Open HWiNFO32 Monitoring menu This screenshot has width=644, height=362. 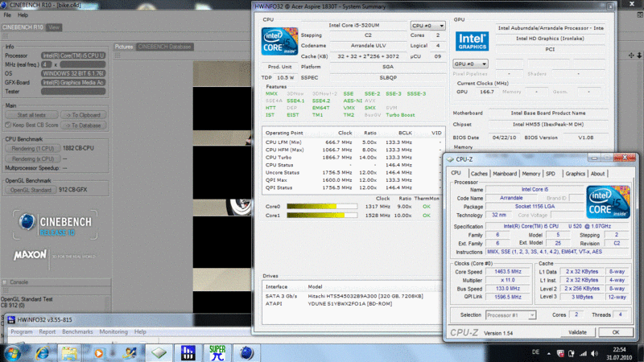114,331
